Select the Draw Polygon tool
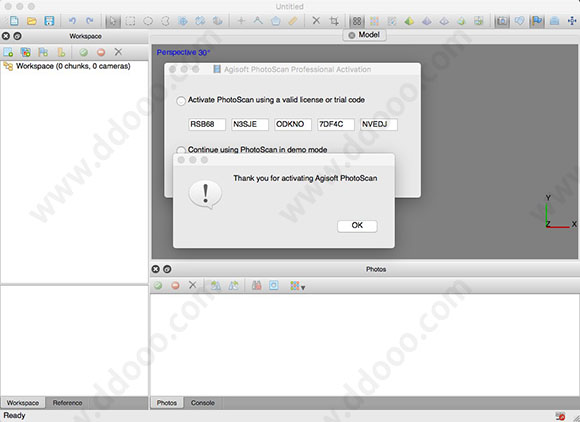580x422 pixels. [275, 21]
